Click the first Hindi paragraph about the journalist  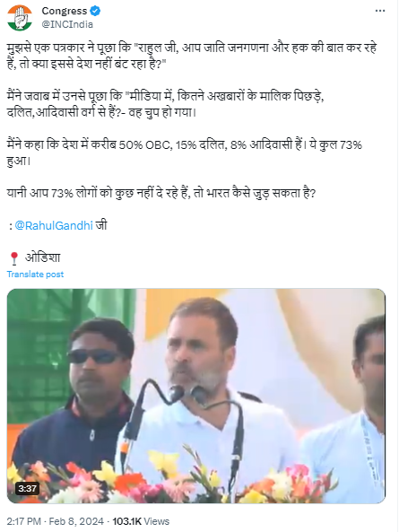[192, 56]
